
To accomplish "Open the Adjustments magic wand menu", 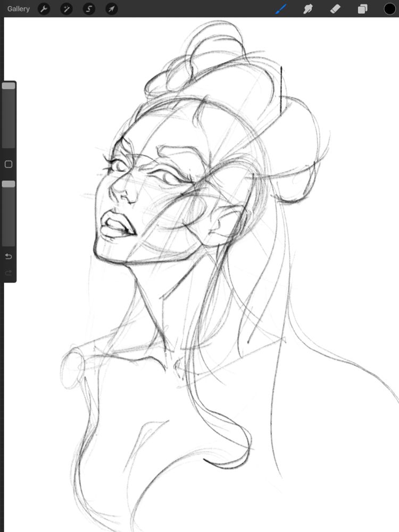I will pos(66,9).
